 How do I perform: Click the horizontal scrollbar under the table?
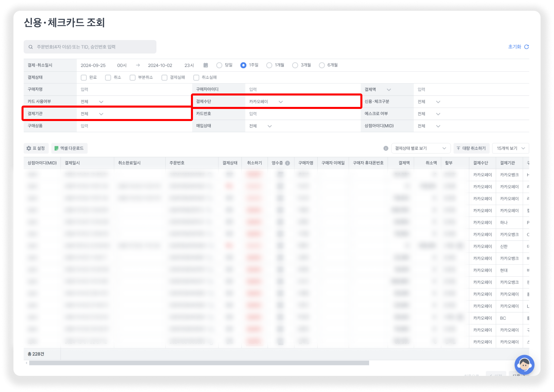click(x=199, y=363)
